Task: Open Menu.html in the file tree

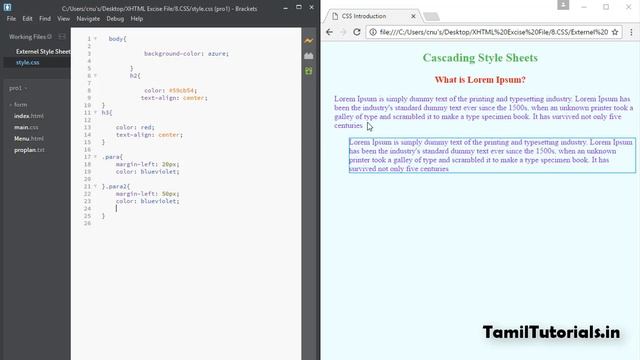Action: click(x=29, y=139)
